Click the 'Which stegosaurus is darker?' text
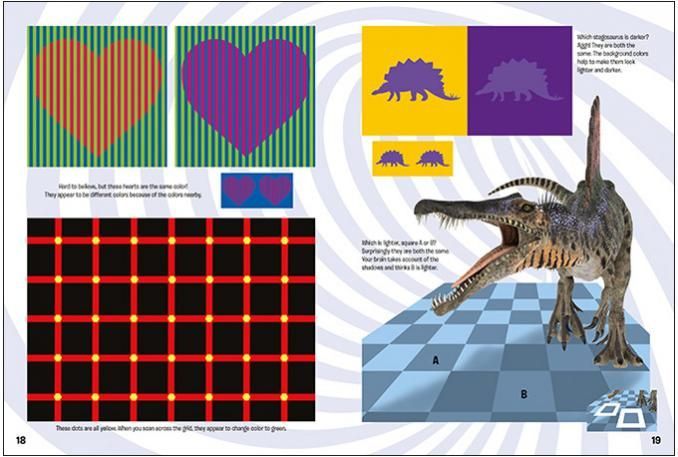The width and height of the screenshot is (678, 457). (613, 37)
